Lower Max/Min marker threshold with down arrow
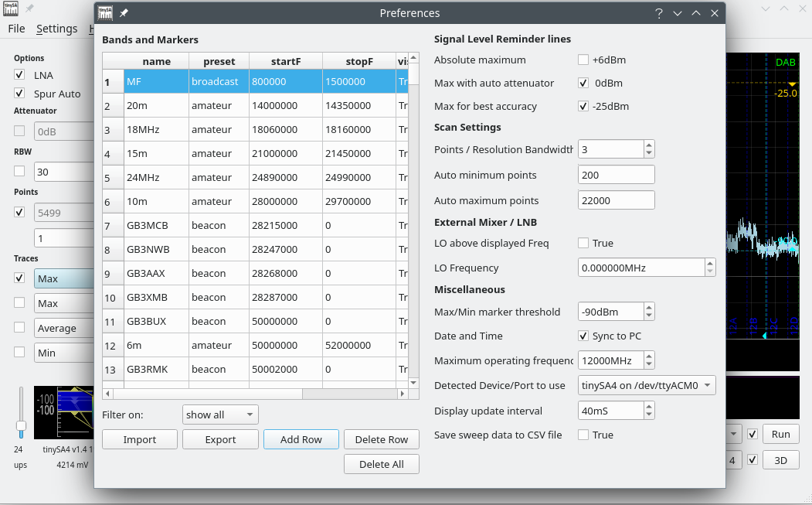Image resolution: width=812 pixels, height=505 pixels. tap(649, 316)
